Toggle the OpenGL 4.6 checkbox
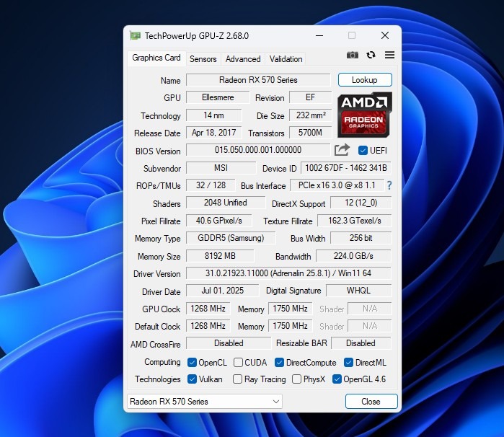Image resolution: width=504 pixels, height=437 pixels. point(337,379)
